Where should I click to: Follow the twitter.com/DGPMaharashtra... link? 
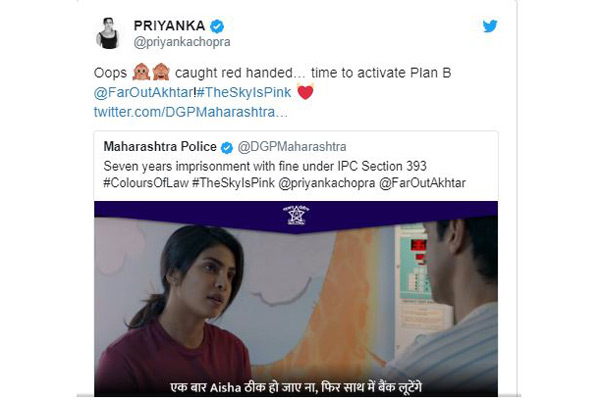coord(191,112)
